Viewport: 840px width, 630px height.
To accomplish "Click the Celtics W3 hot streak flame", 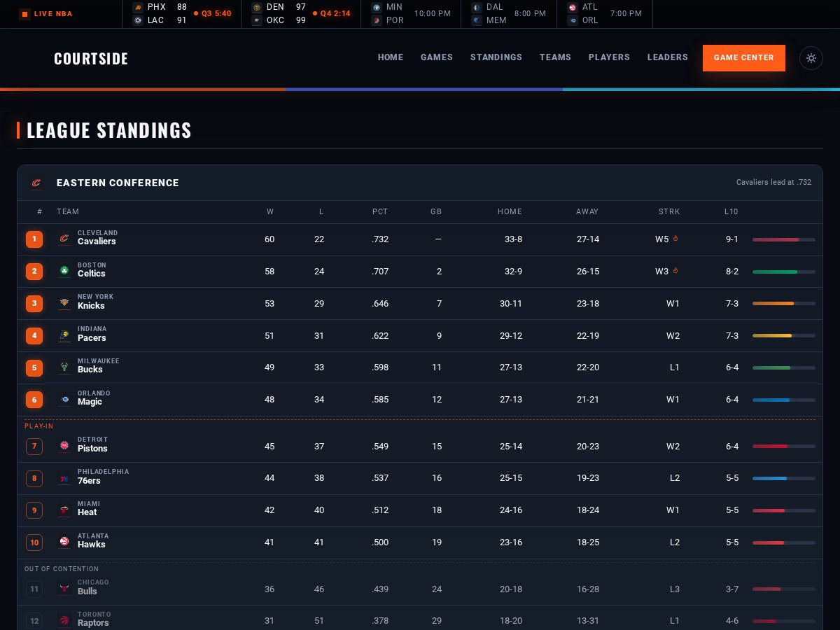I will pos(675,271).
